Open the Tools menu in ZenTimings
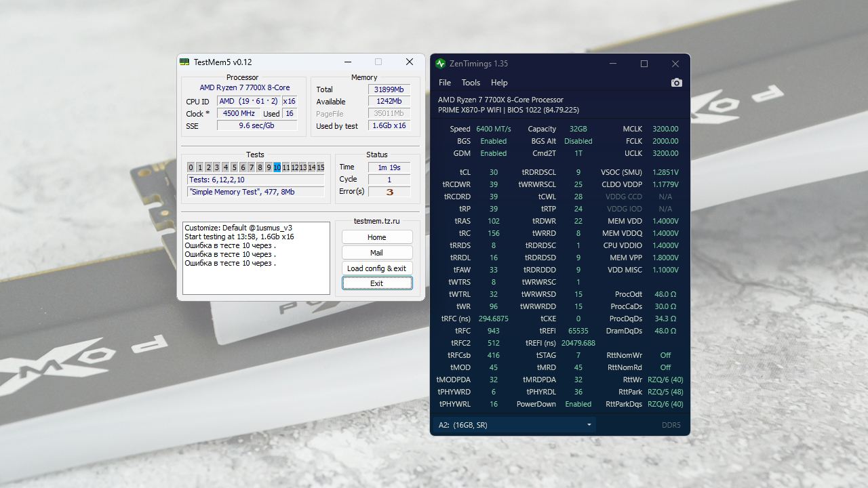 pyautogui.click(x=471, y=83)
